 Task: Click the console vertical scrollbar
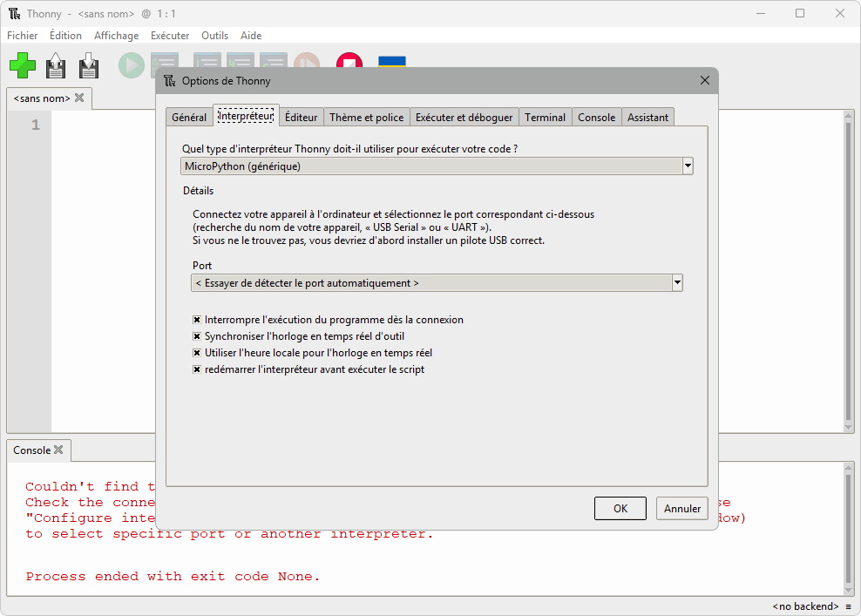click(x=849, y=528)
